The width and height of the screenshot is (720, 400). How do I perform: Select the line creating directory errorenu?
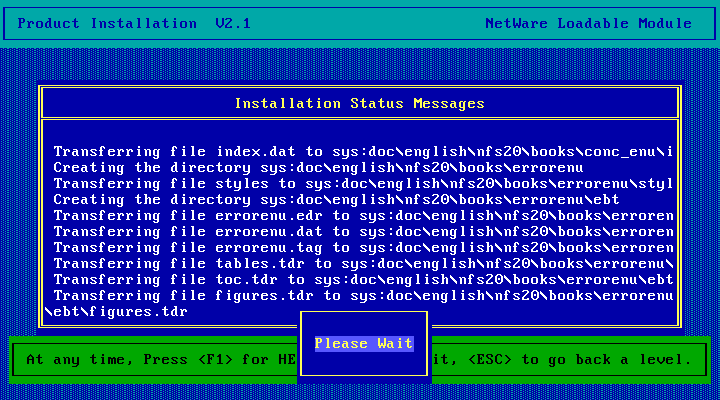pos(318,168)
